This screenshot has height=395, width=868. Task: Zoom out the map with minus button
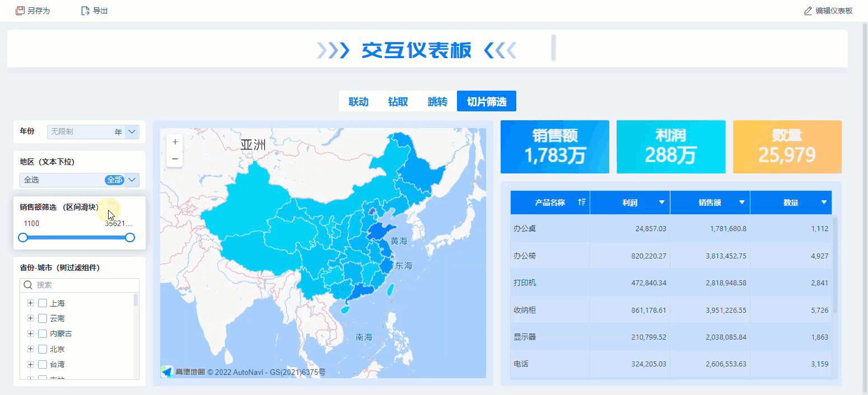pyautogui.click(x=175, y=159)
